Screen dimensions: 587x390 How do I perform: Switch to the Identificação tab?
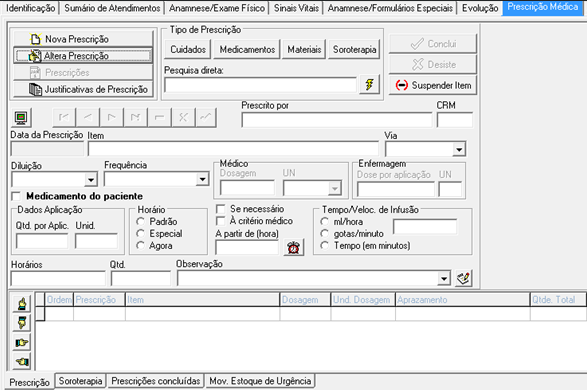(x=31, y=8)
